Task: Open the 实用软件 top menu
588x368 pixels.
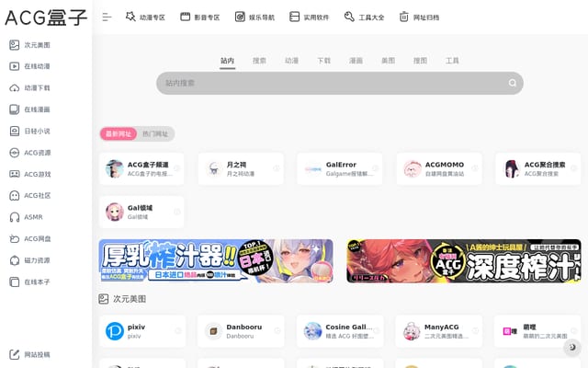Action: pyautogui.click(x=310, y=17)
